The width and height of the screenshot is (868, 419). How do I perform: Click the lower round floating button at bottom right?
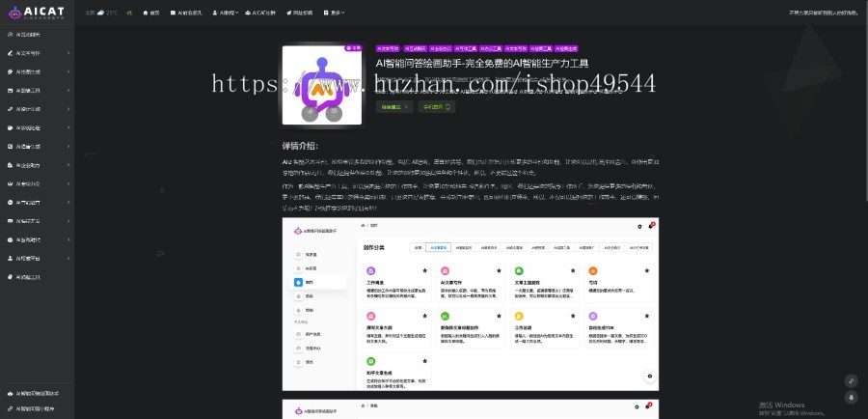click(851, 397)
